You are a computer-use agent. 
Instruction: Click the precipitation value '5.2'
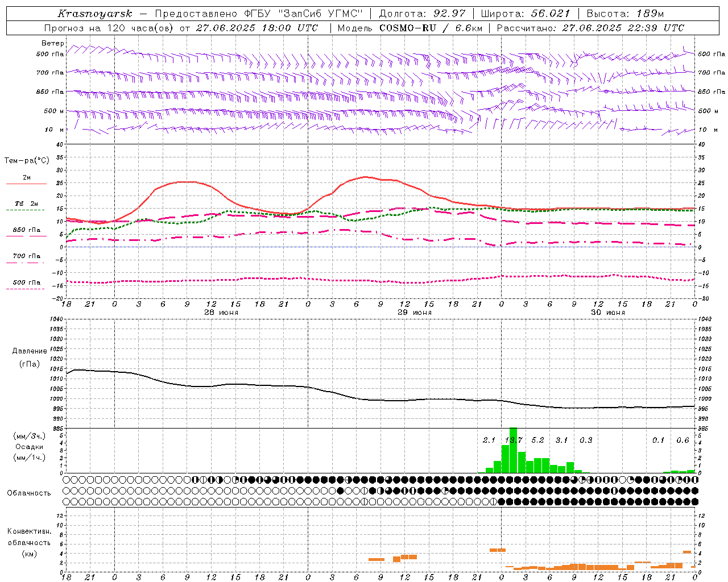537,440
